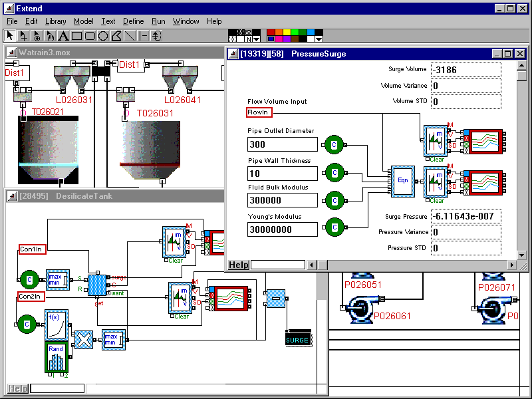532x399 pixels.
Task: Click PressureSurge scroll up arrow
Action: point(522,65)
